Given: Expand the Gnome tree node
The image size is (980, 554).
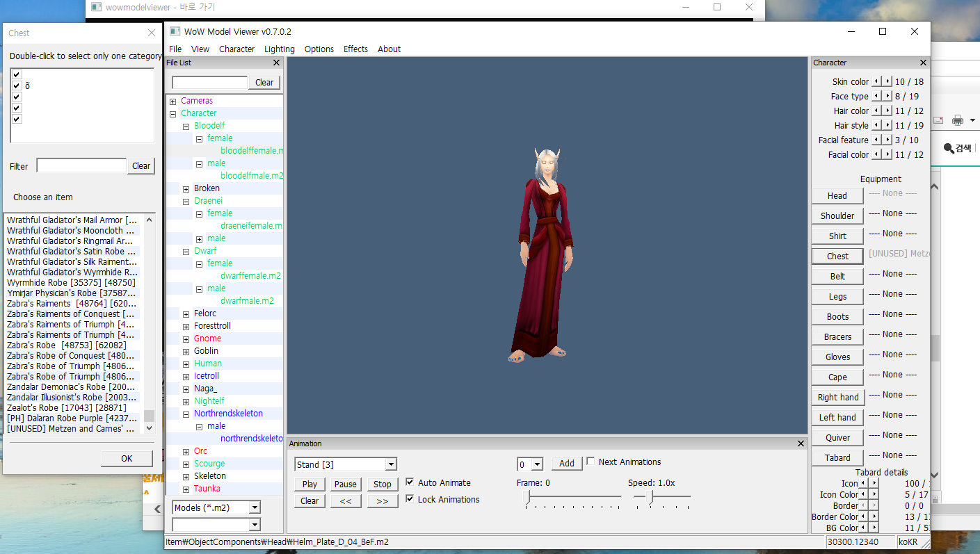Looking at the screenshot, I should point(186,339).
